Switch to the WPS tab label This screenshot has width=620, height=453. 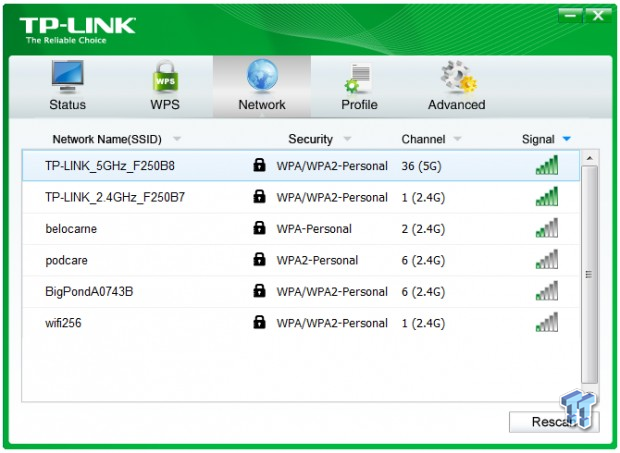pos(165,105)
